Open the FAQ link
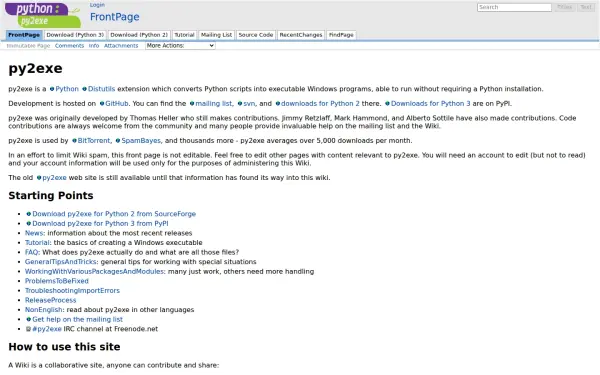The image size is (600, 375). 31,252
